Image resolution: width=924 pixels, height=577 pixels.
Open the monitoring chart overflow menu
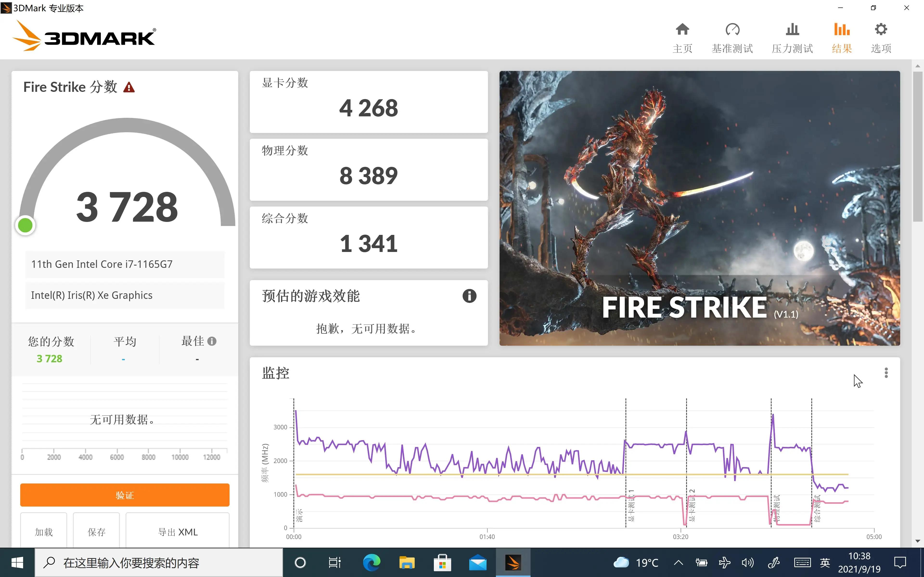[886, 372]
